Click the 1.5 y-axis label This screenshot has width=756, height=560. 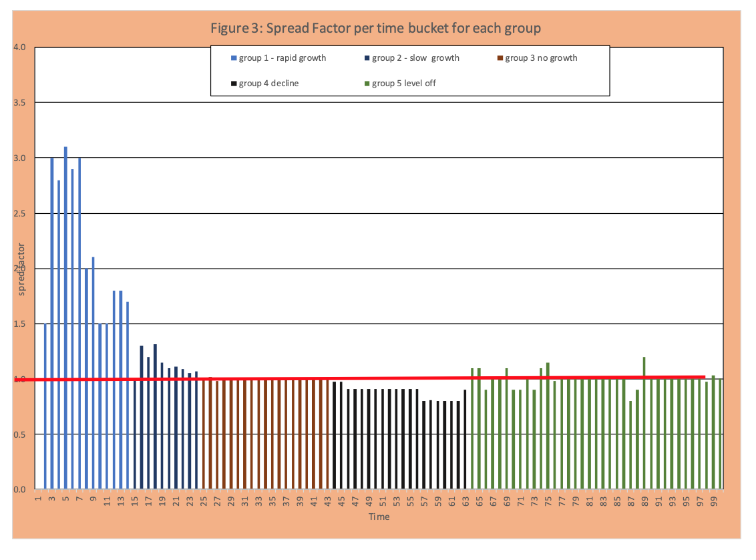pos(20,324)
